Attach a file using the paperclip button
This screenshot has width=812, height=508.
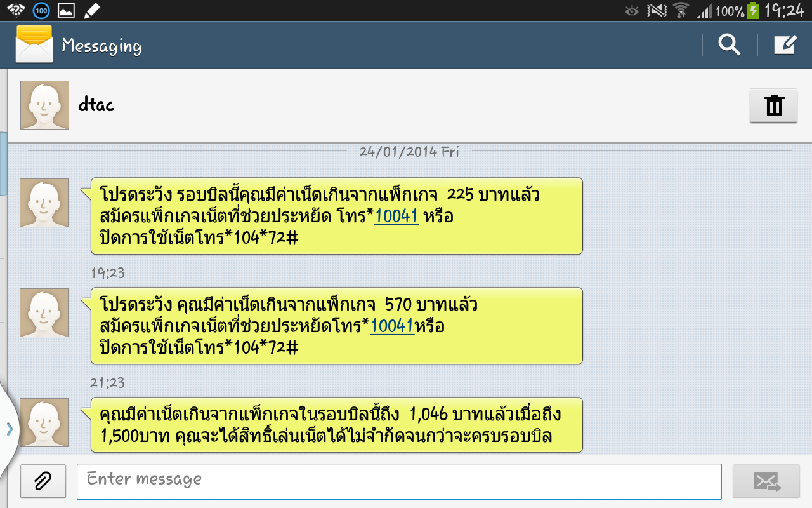pyautogui.click(x=43, y=481)
